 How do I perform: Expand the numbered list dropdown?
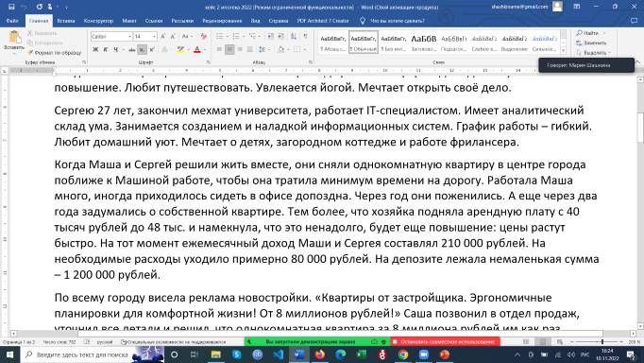pyautogui.click(x=243, y=36)
